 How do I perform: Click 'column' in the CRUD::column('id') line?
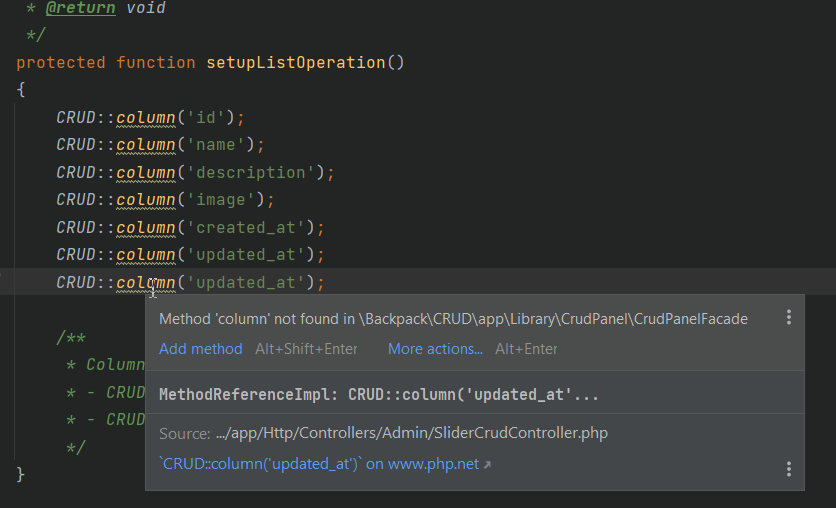click(146, 117)
